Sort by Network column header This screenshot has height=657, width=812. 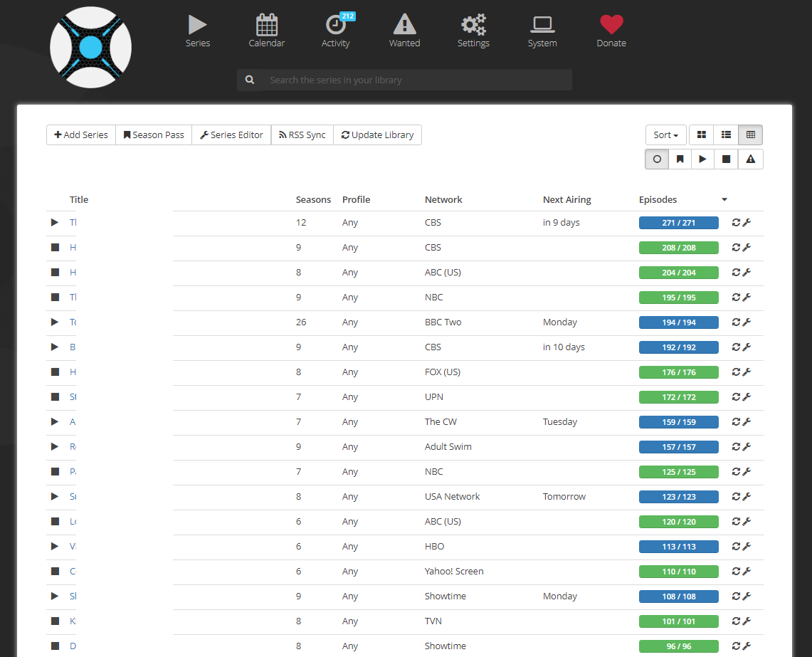pyautogui.click(x=443, y=199)
